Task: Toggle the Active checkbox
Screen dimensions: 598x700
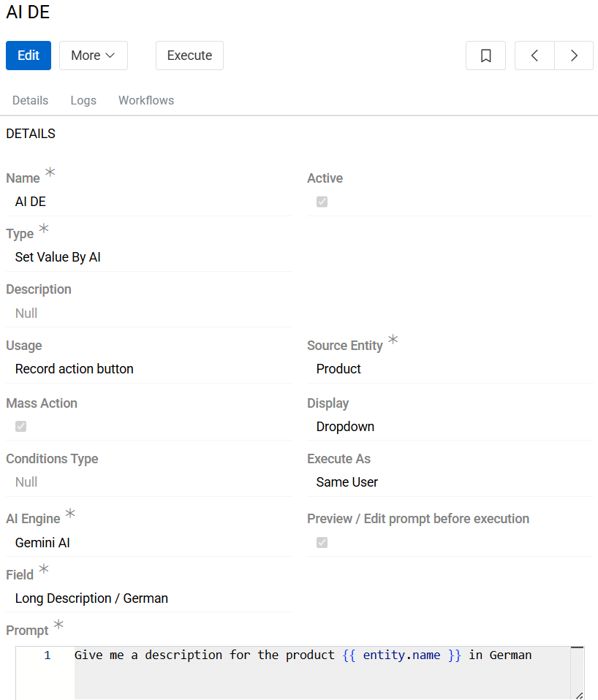Action: pos(322,202)
